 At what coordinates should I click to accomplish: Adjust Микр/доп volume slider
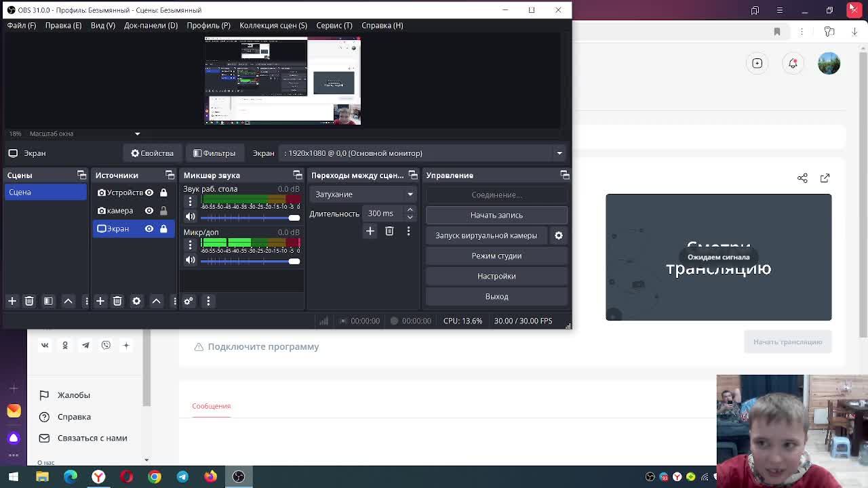tap(250, 261)
